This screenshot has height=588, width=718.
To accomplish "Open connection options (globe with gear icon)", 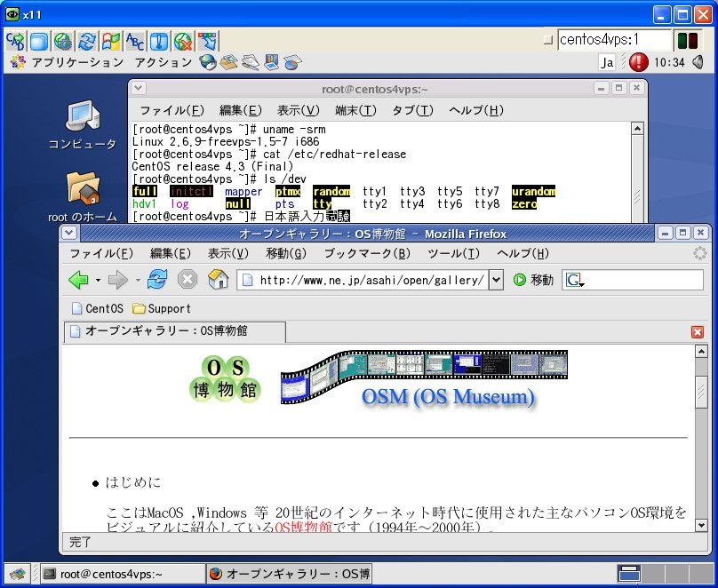I will pyautogui.click(x=63, y=41).
